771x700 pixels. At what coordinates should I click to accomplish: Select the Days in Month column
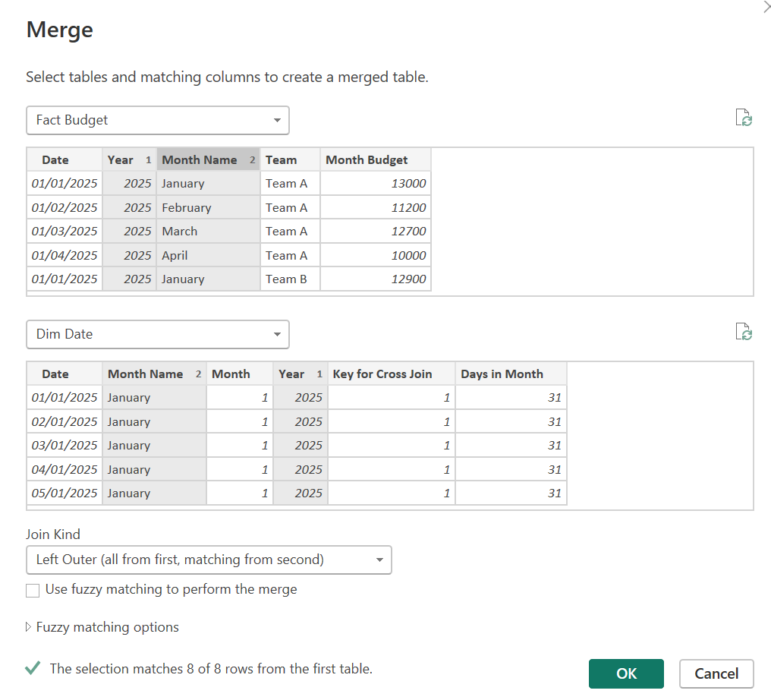tap(511, 374)
